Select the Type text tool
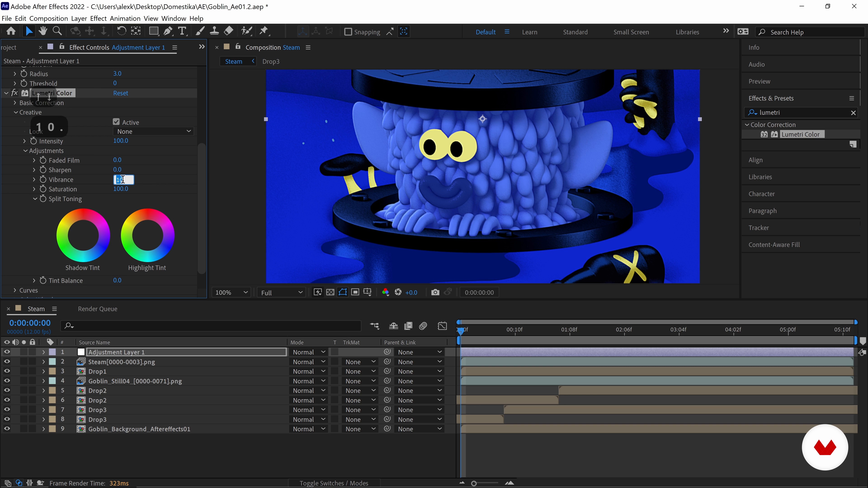 click(x=182, y=31)
